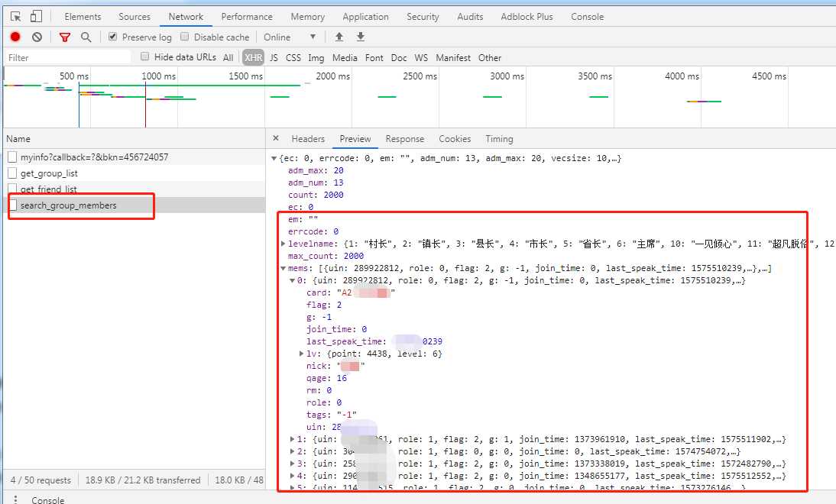This screenshot has height=504, width=836.
Task: Collapse member entry 0
Action: pyautogui.click(x=292, y=280)
